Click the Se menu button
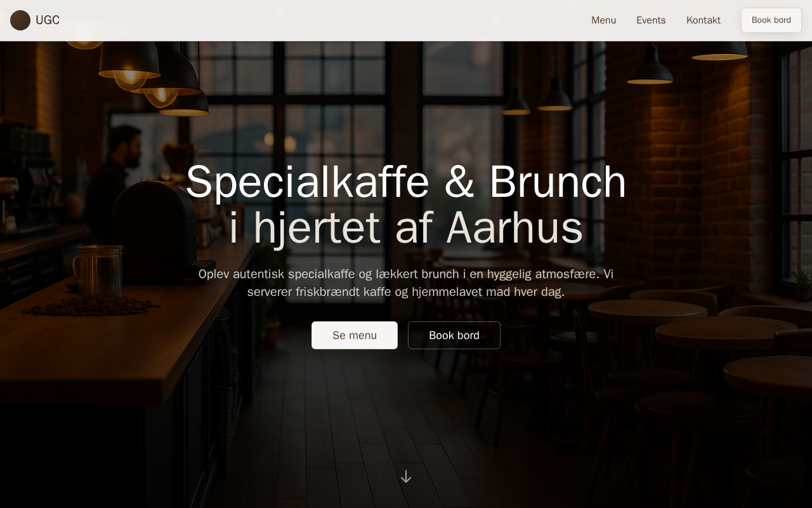The image size is (812, 508). 355,335
